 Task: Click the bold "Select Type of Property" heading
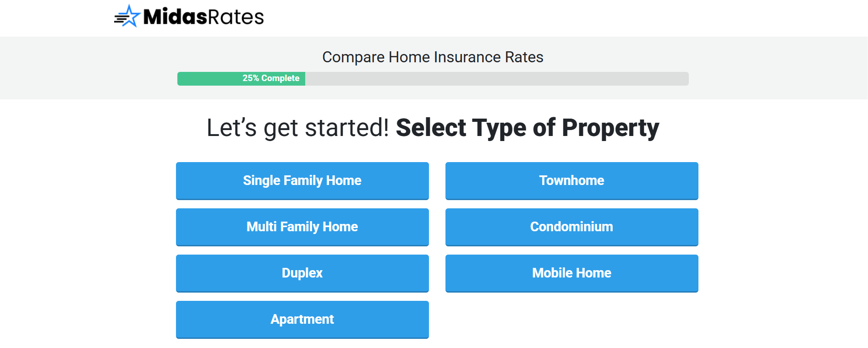click(x=527, y=128)
